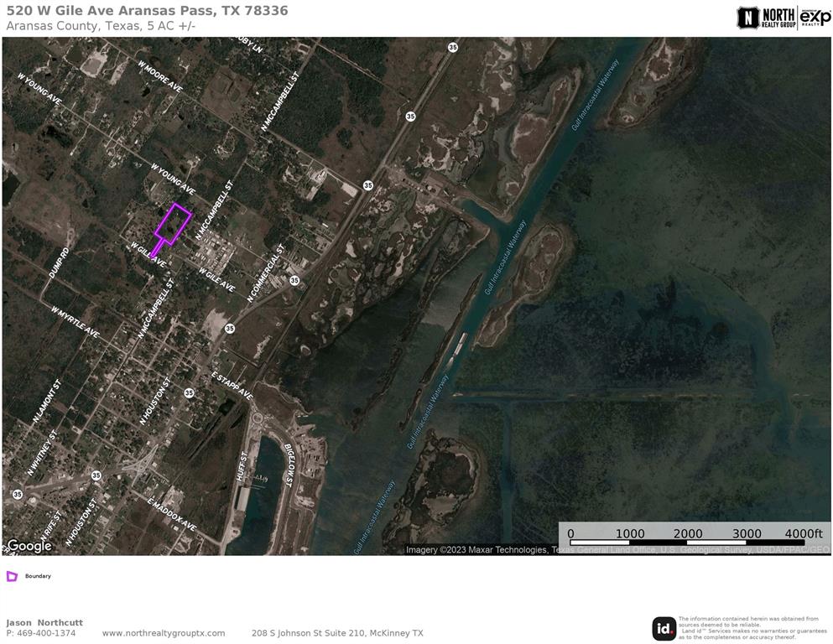Click the Google logo on the map
The image size is (833, 644).
click(x=29, y=546)
